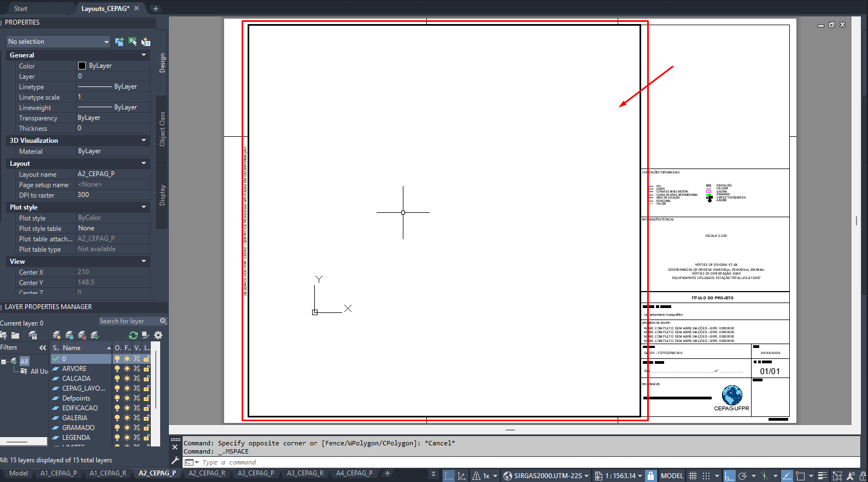Viewport: 868px width, 482px height.
Task: Collapse layer filter tree with double-chevron
Action: coord(43,347)
